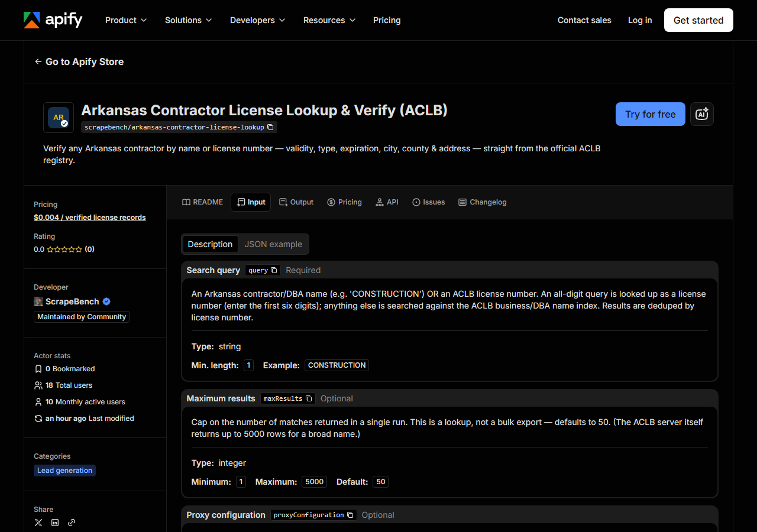Share on X (Twitter)
Image resolution: width=757 pixels, height=532 pixels.
38,523
